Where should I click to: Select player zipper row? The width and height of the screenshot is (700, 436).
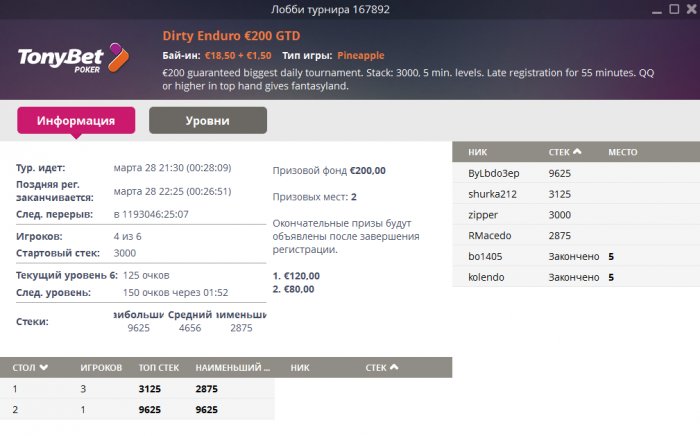pos(576,215)
